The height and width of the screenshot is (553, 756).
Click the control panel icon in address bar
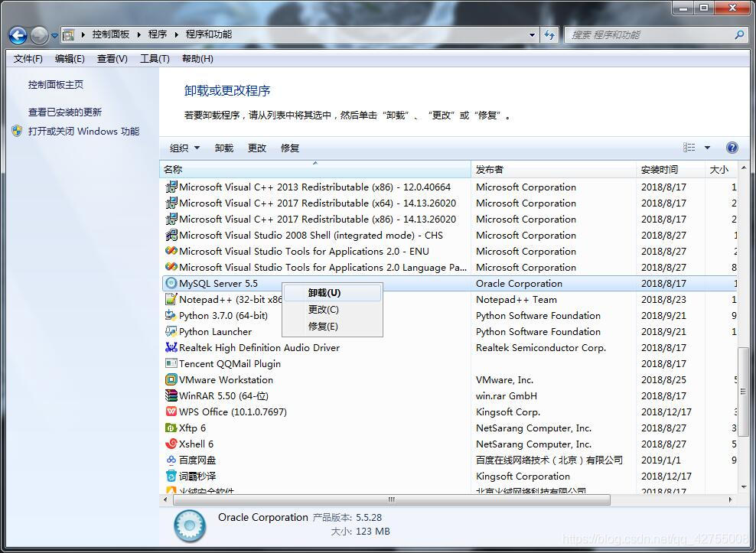[x=68, y=34]
